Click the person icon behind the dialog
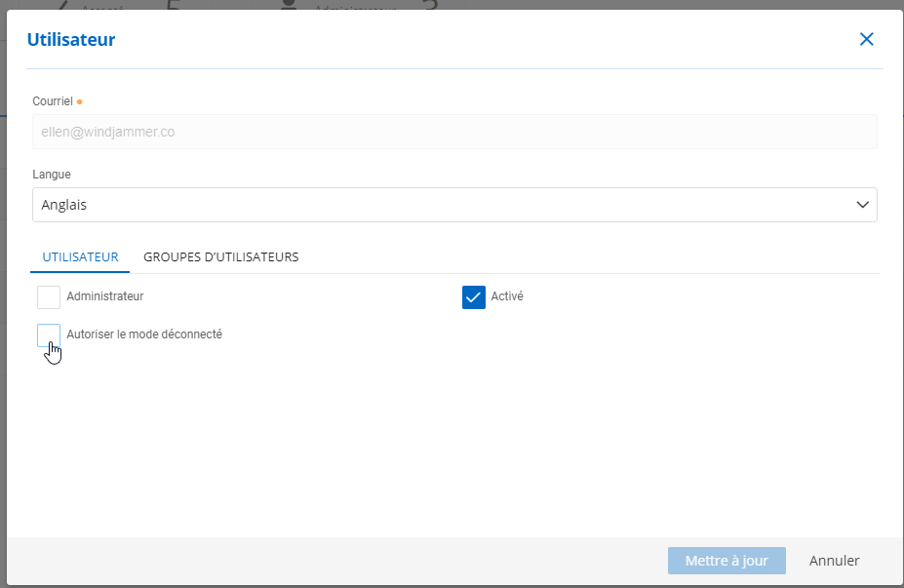 coord(288,5)
